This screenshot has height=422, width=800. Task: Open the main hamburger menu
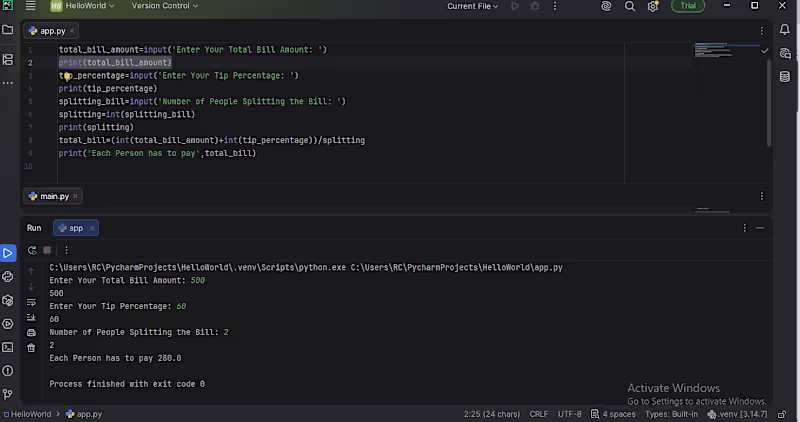point(31,6)
